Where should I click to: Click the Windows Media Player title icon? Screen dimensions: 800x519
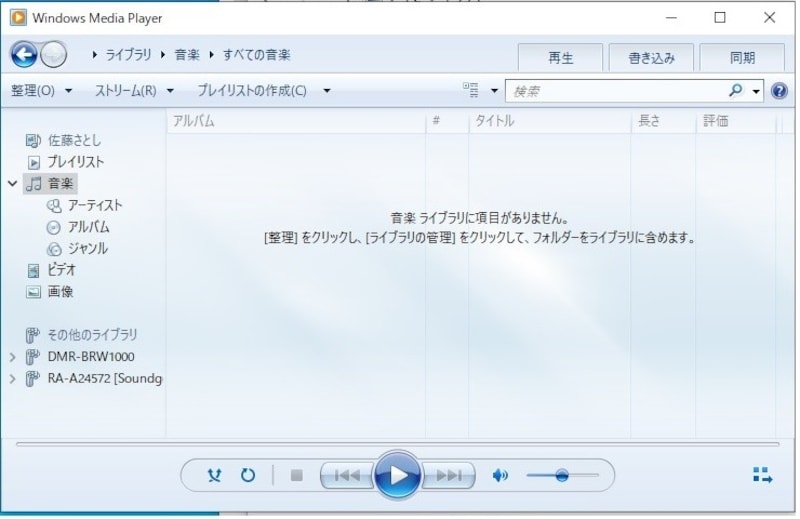[x=18, y=18]
